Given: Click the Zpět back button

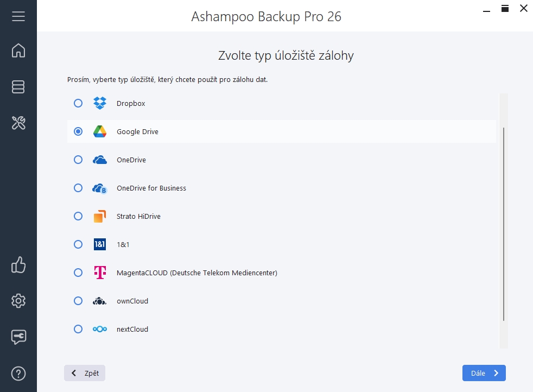Looking at the screenshot, I should click(85, 373).
